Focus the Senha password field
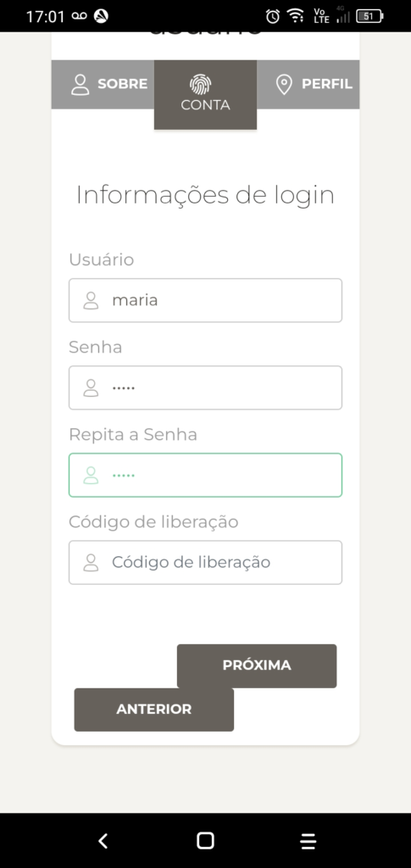411x868 pixels. (x=205, y=388)
